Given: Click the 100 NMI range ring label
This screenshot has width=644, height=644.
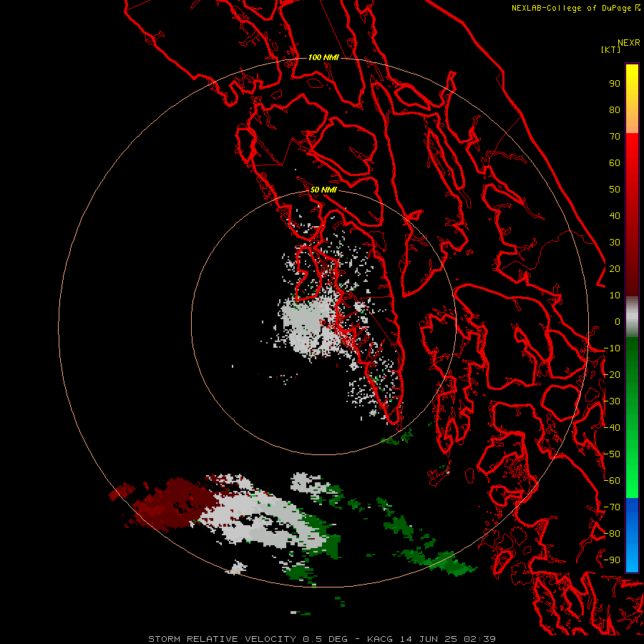Looking at the screenshot, I should [323, 57].
